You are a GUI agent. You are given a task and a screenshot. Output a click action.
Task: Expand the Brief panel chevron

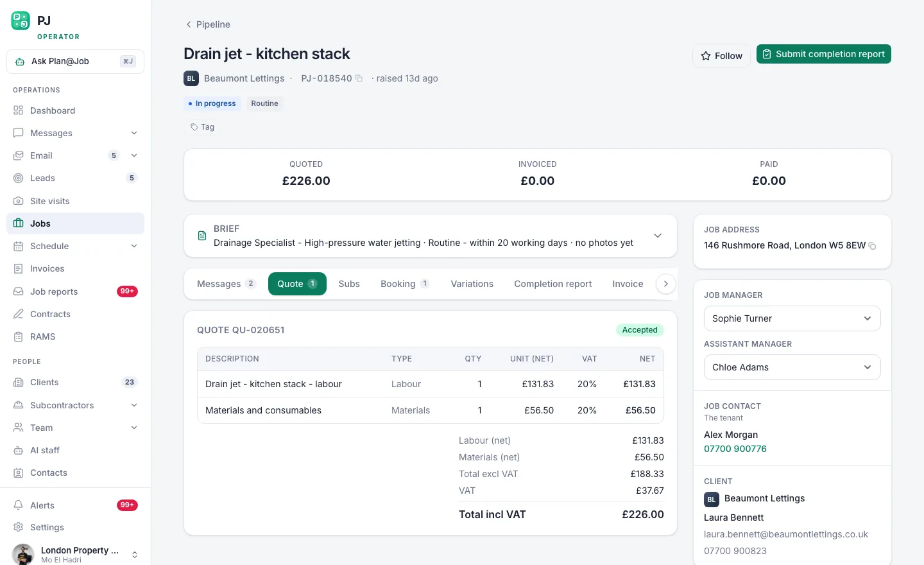click(x=658, y=236)
